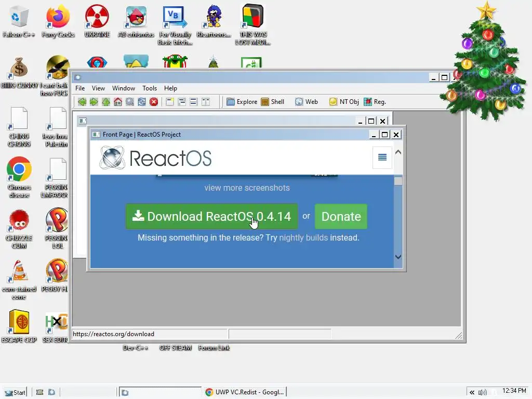
Task: Expand the hamburger navigation menu on ReactOS page
Action: (382, 157)
